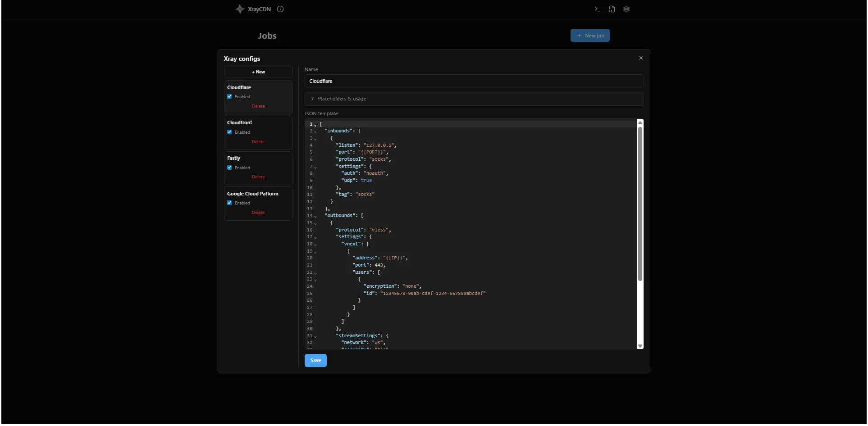This screenshot has height=426, width=868.
Task: Click the JSON editor scrollbar thumb
Action: click(640, 204)
